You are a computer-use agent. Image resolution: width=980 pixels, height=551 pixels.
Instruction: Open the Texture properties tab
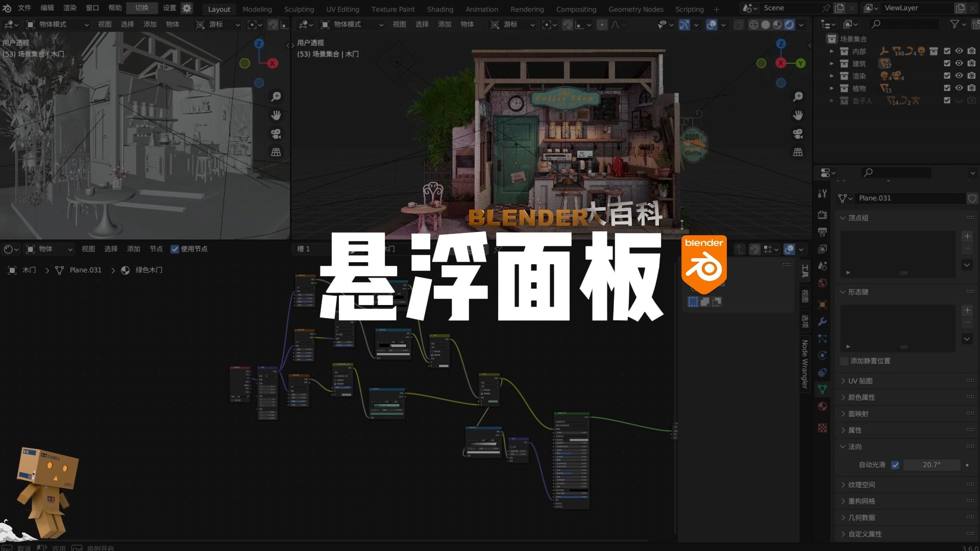822,428
